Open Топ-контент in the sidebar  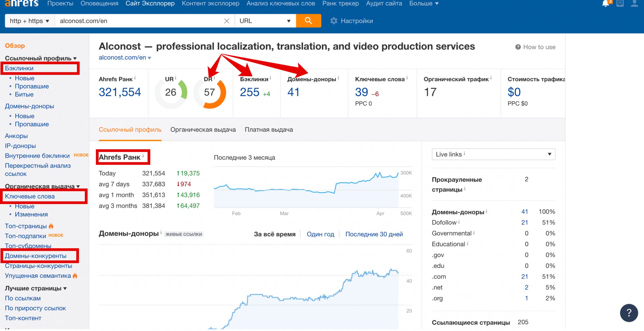(x=23, y=318)
